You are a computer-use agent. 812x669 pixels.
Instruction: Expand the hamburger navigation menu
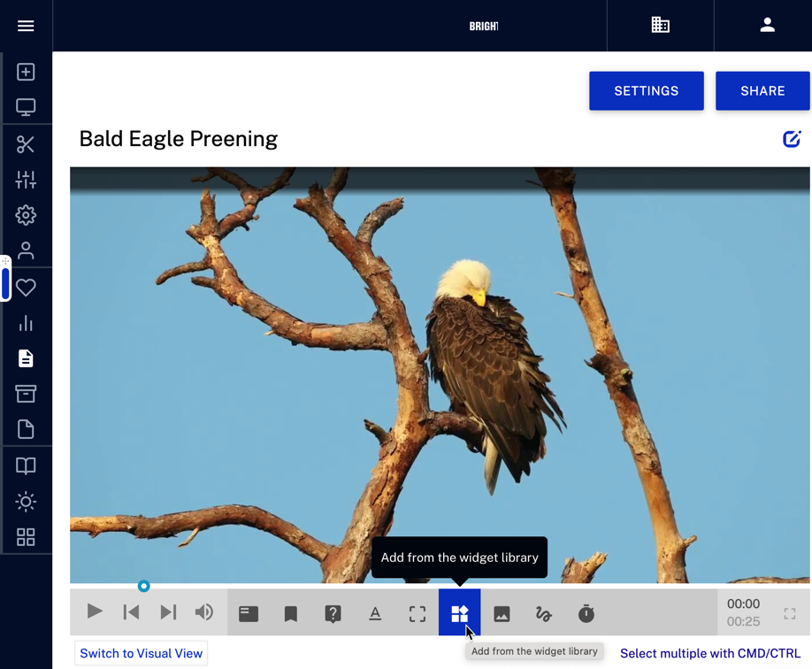point(26,26)
